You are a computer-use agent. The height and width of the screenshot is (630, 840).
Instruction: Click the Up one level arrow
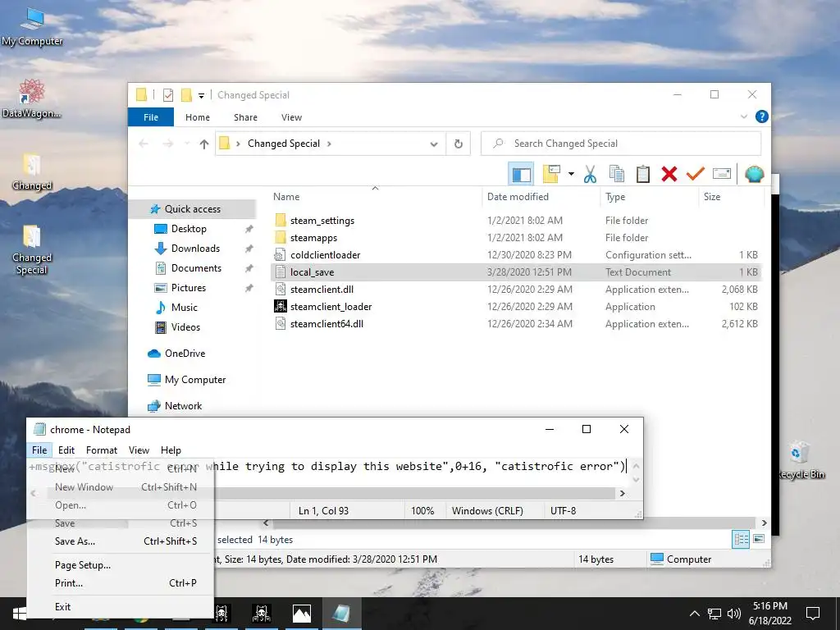(x=203, y=144)
